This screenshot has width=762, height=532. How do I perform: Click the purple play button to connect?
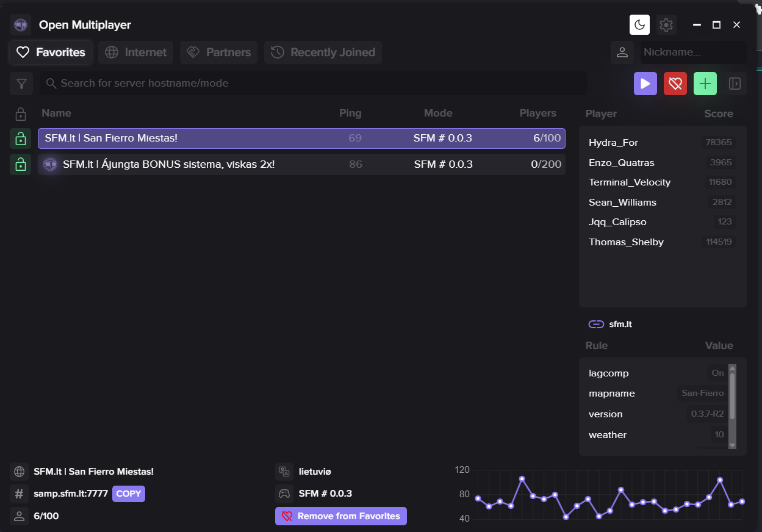tap(645, 84)
